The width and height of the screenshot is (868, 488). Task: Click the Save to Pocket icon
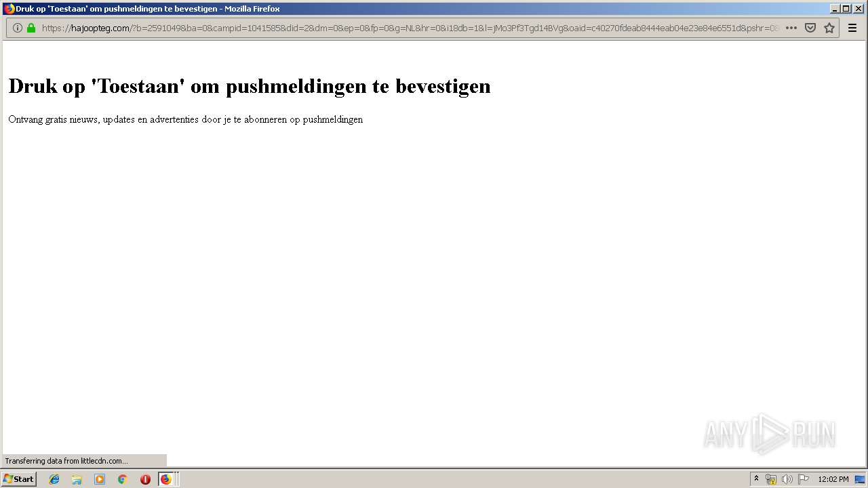click(x=810, y=28)
